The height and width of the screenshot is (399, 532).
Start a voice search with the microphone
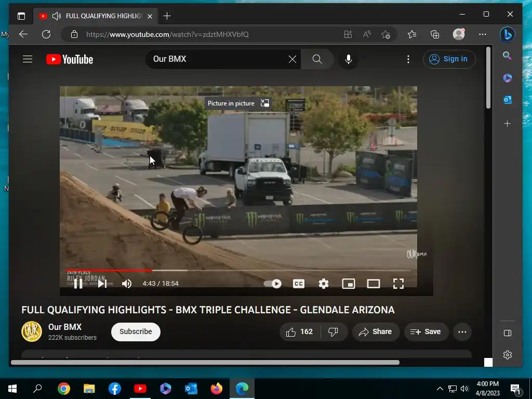[349, 59]
